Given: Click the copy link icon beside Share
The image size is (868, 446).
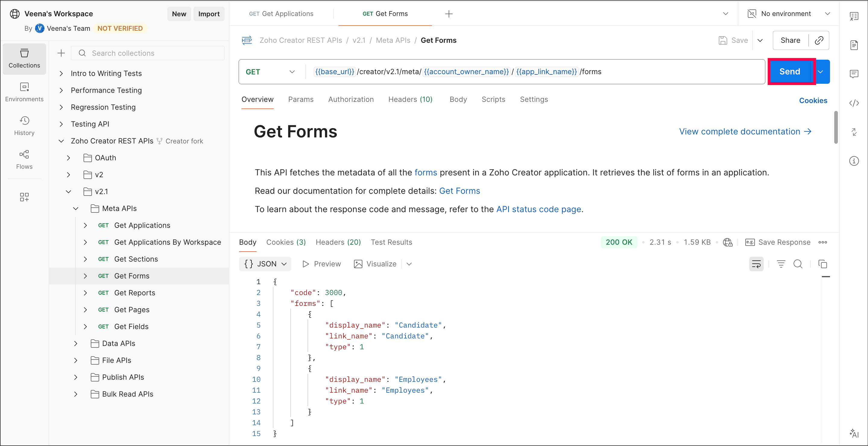Looking at the screenshot, I should tap(819, 40).
